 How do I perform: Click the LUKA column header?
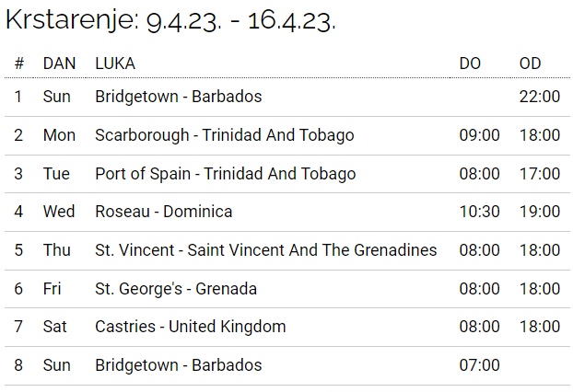point(115,63)
